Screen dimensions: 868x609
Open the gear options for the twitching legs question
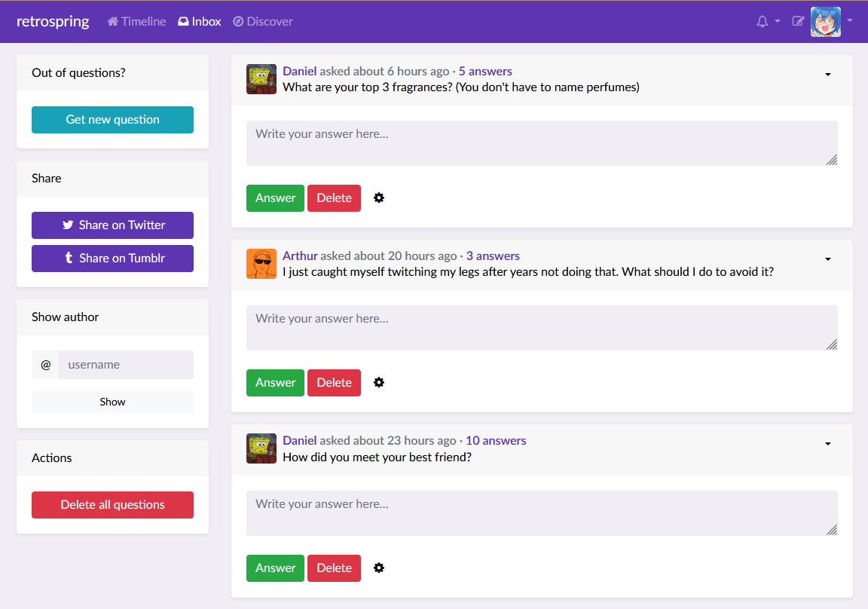point(379,383)
